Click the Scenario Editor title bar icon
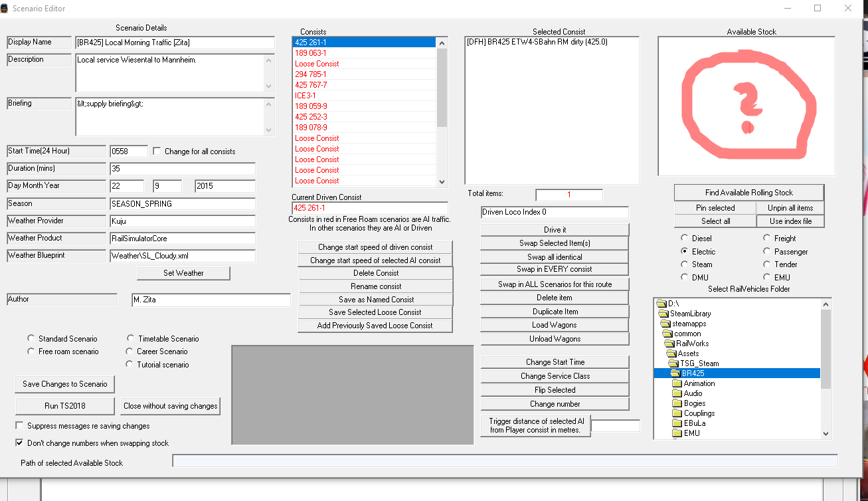868x501 pixels. pos(5,9)
